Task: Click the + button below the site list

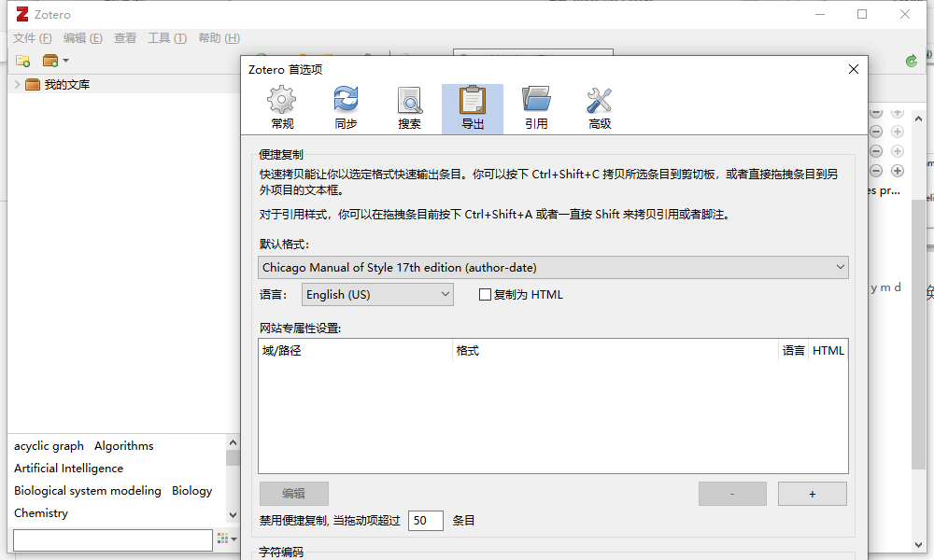Action: tap(812, 493)
